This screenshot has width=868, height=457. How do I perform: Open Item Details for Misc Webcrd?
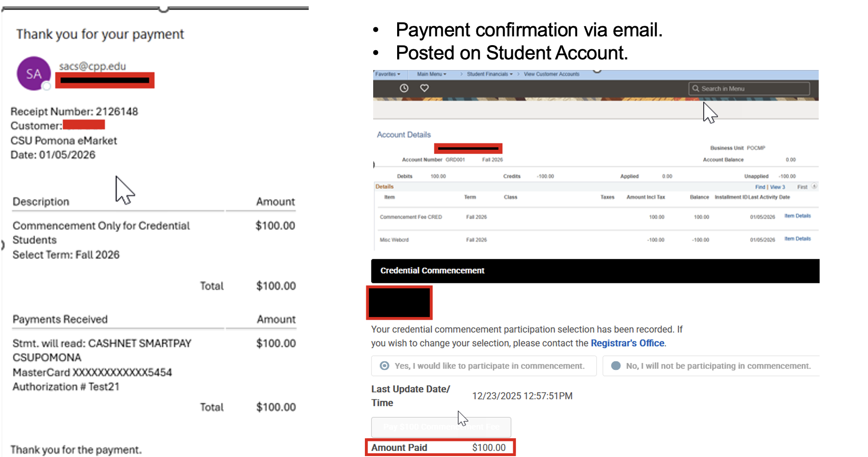tap(797, 239)
